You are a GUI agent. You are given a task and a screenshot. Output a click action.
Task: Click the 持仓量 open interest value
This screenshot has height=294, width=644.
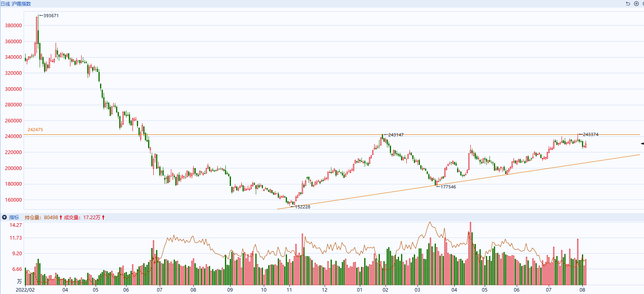pyautogui.click(x=50, y=217)
